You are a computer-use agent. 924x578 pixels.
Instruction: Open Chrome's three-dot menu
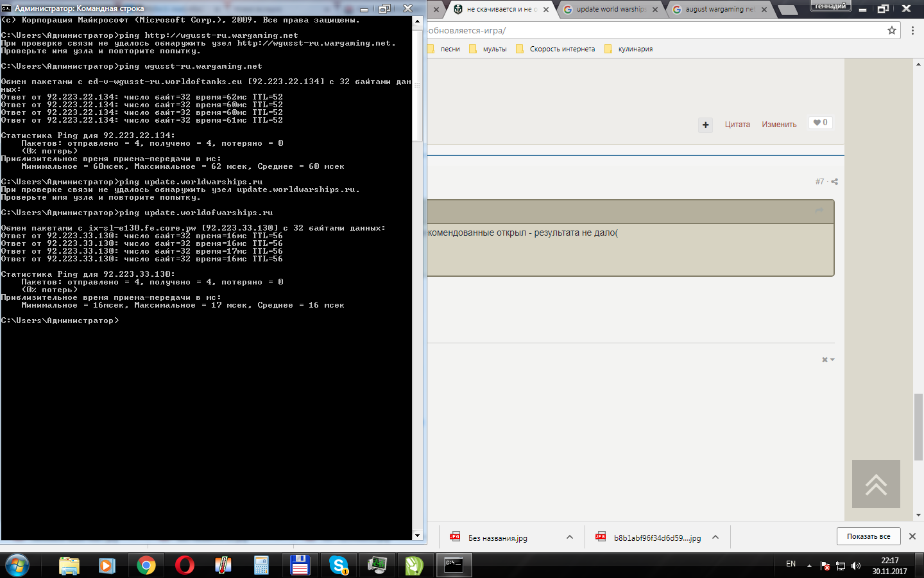click(912, 30)
